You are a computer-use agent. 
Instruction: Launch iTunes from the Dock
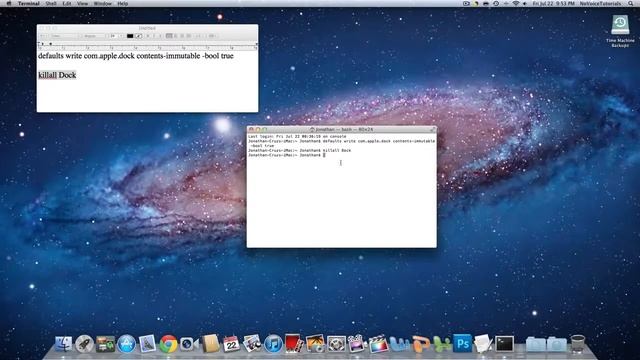click(273, 344)
